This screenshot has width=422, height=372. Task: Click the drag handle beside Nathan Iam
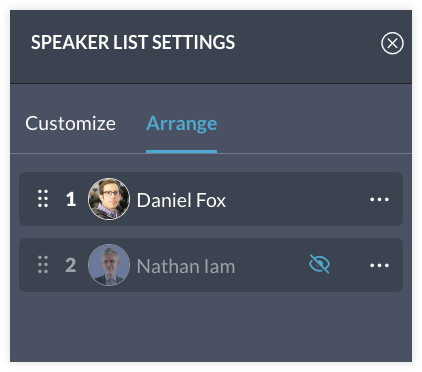(x=43, y=265)
